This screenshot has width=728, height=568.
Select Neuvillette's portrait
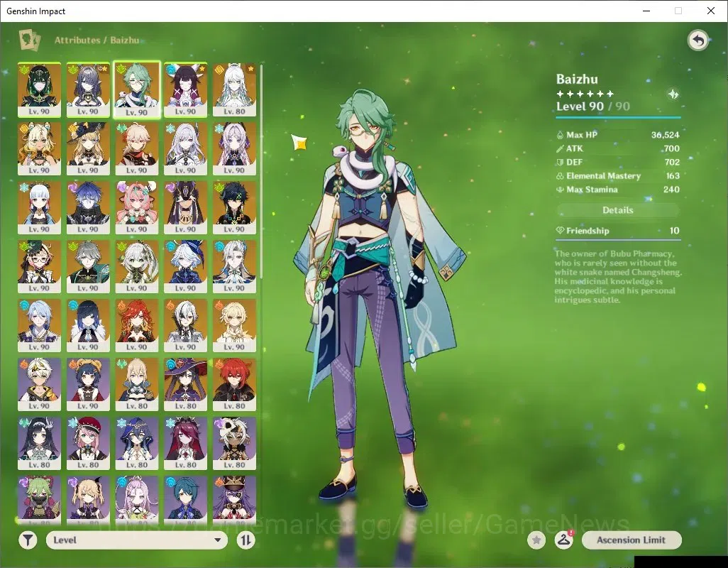(234, 266)
